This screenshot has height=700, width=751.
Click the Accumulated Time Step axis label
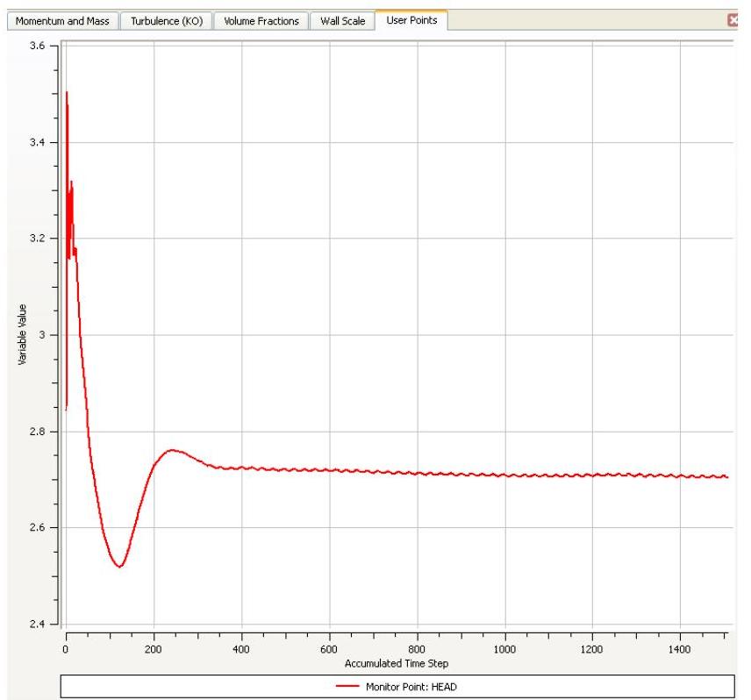tap(397, 663)
